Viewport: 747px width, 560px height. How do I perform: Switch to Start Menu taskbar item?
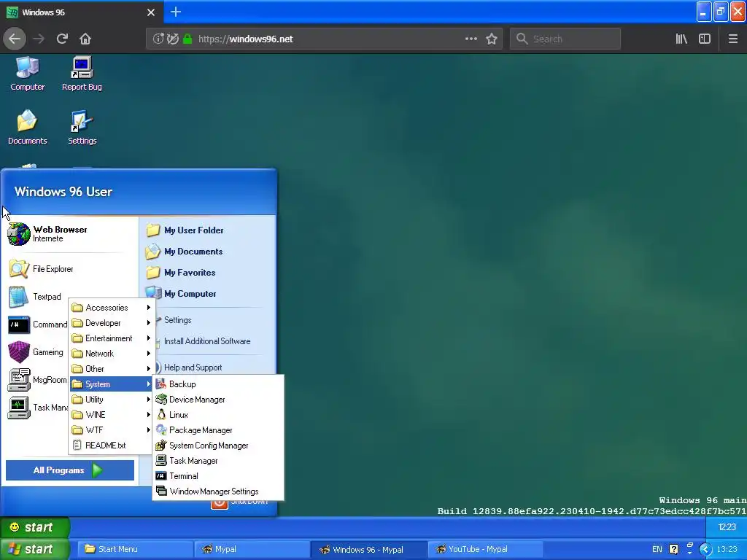135,549
